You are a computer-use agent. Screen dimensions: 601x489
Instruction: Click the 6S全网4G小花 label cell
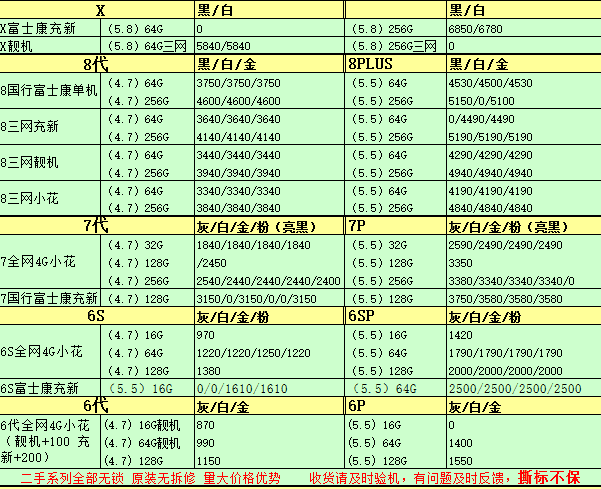(x=50, y=352)
